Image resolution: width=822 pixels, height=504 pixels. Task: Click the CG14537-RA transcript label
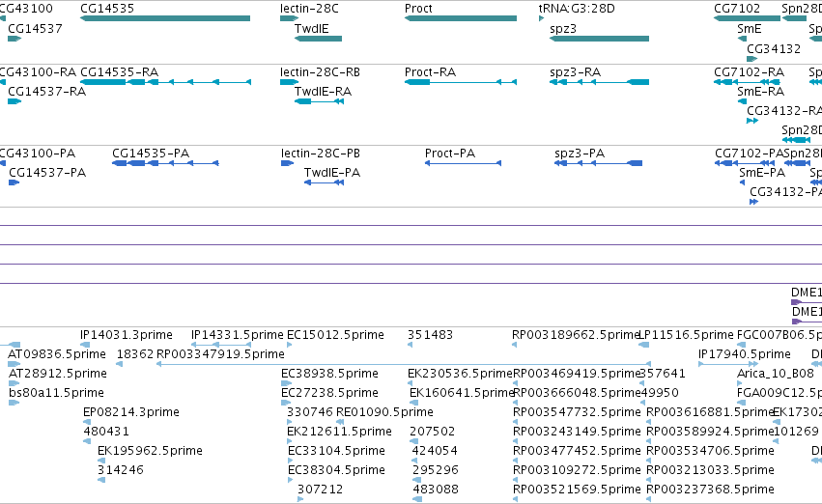(x=47, y=91)
